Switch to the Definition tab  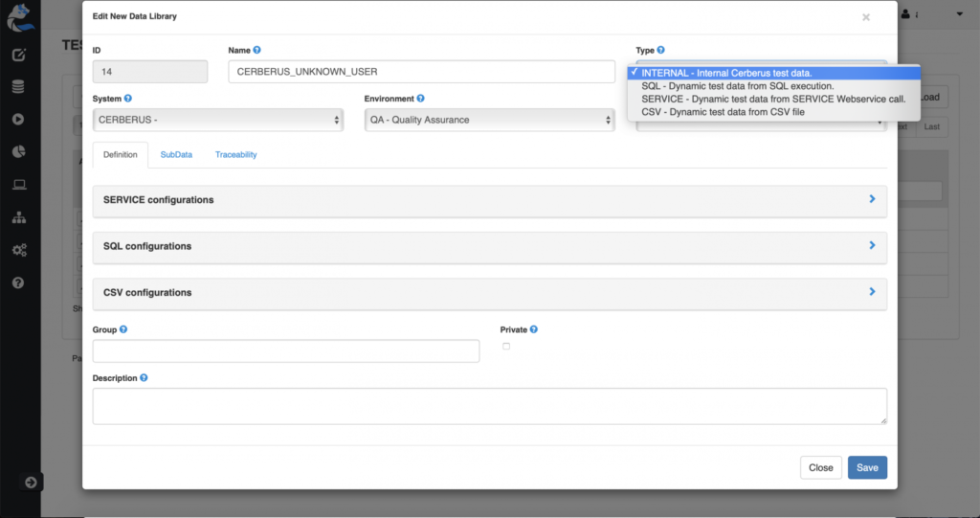pyautogui.click(x=120, y=154)
